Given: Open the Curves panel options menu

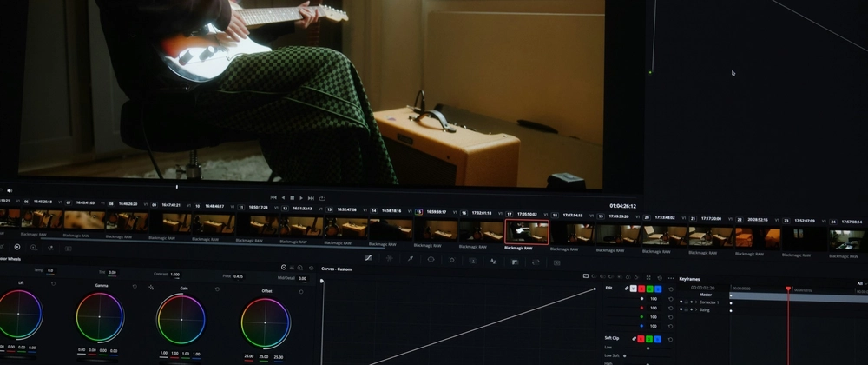Looking at the screenshot, I should [x=671, y=278].
